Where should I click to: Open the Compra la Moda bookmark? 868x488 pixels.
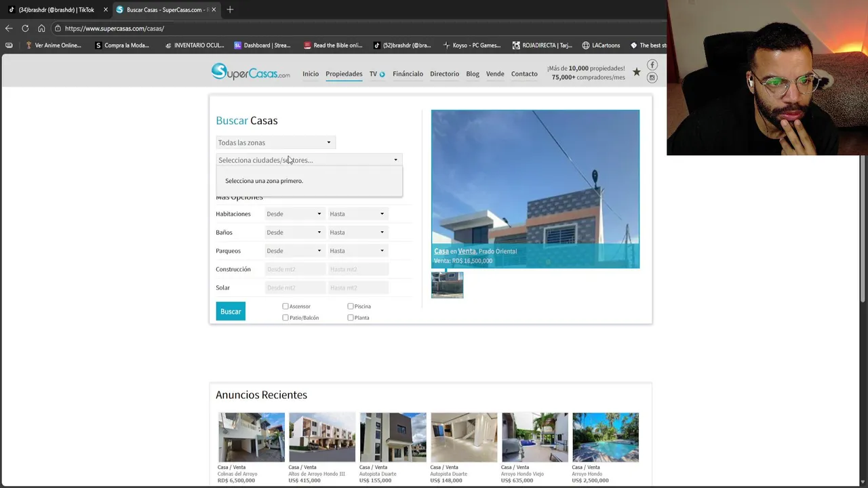(122, 45)
